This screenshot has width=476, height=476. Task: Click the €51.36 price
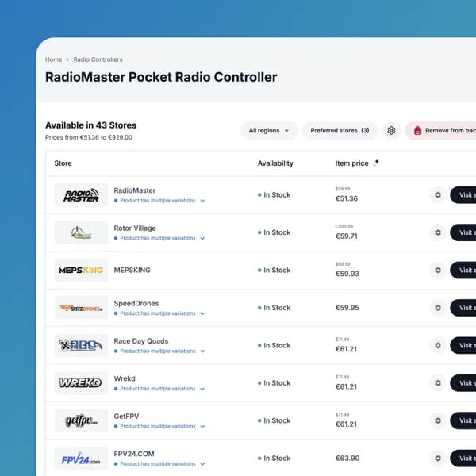click(x=347, y=198)
